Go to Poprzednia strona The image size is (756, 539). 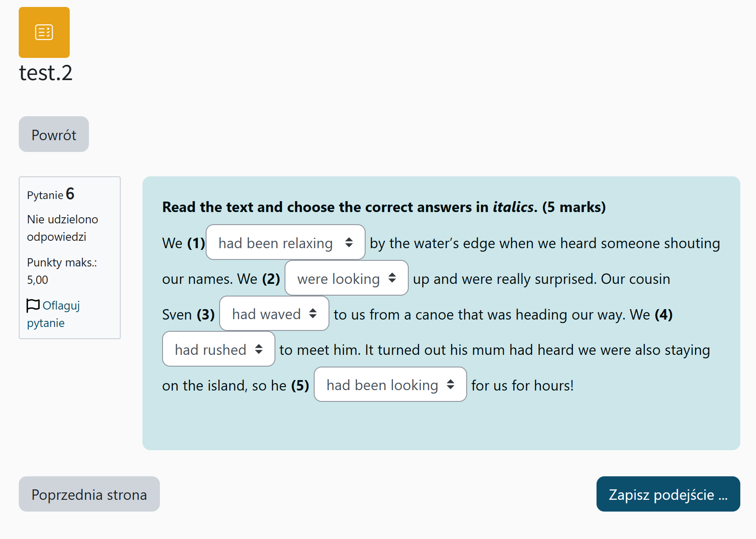pyautogui.click(x=89, y=494)
